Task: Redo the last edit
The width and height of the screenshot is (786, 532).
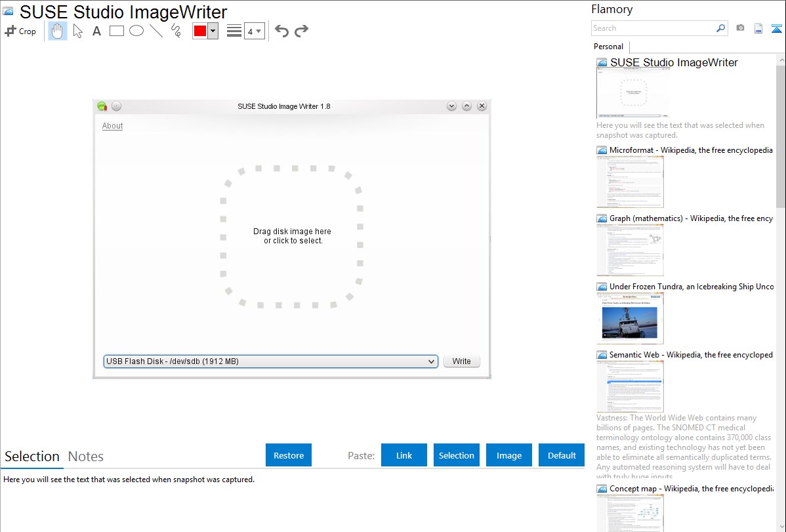Action: coord(301,31)
